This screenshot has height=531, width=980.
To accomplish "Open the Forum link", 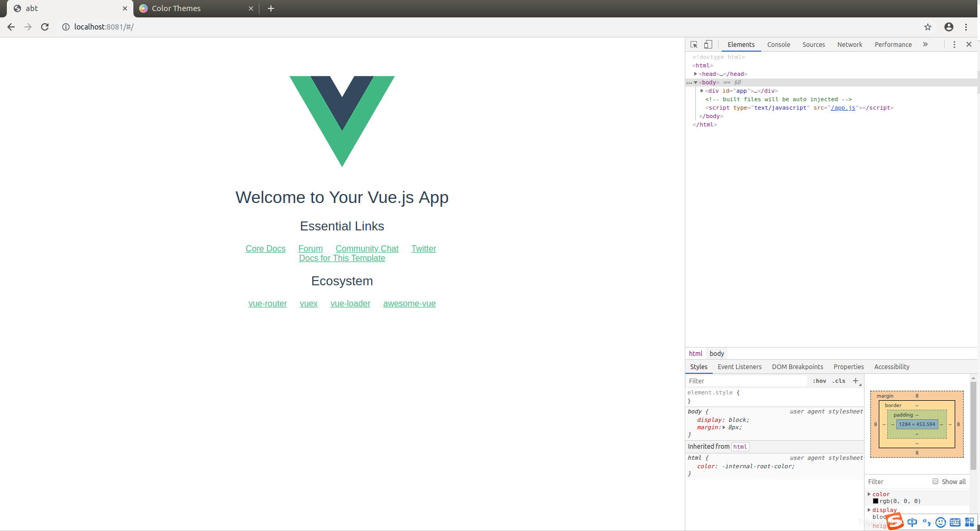I will tap(311, 248).
